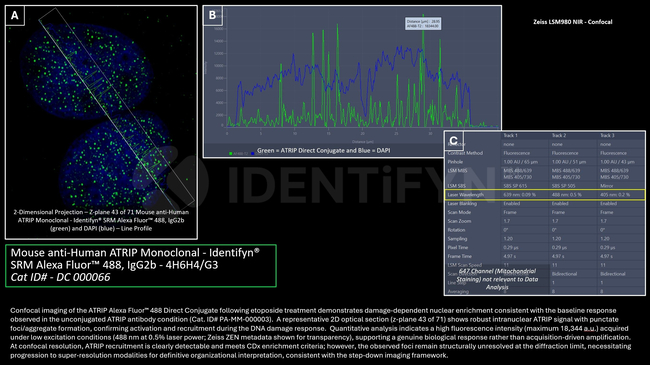Click the '1.00 AU / 65 µm' pinhole value

[521, 162]
